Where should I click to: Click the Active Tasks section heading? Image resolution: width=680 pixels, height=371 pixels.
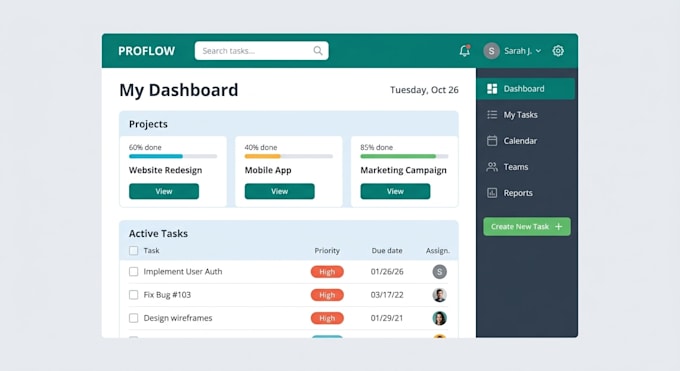pos(158,233)
